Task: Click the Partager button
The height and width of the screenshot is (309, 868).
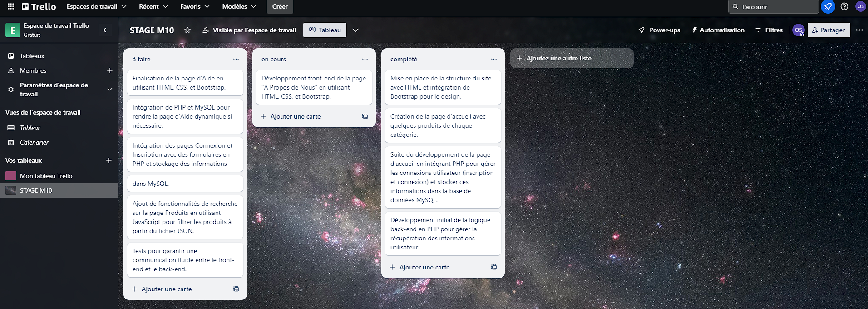Action: 829,30
